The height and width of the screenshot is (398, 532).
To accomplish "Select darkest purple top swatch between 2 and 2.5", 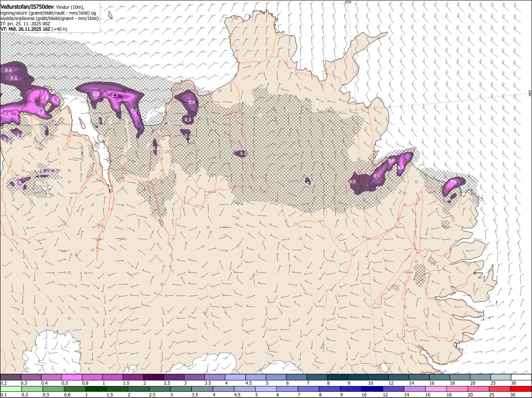I will point(153,377).
